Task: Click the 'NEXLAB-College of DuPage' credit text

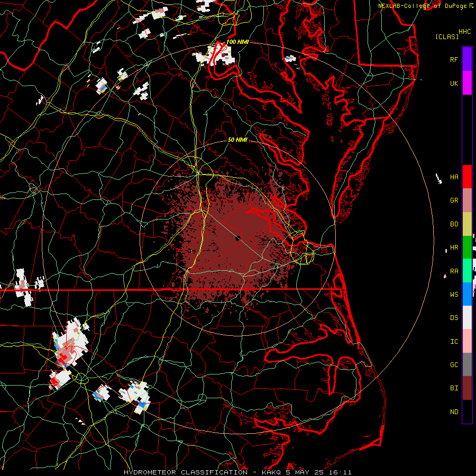Action: coord(423,6)
